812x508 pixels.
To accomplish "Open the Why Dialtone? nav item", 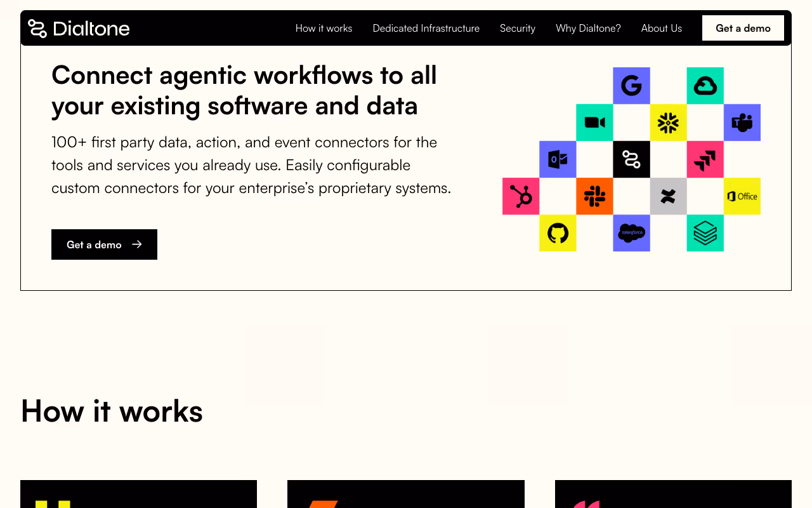I will point(588,28).
